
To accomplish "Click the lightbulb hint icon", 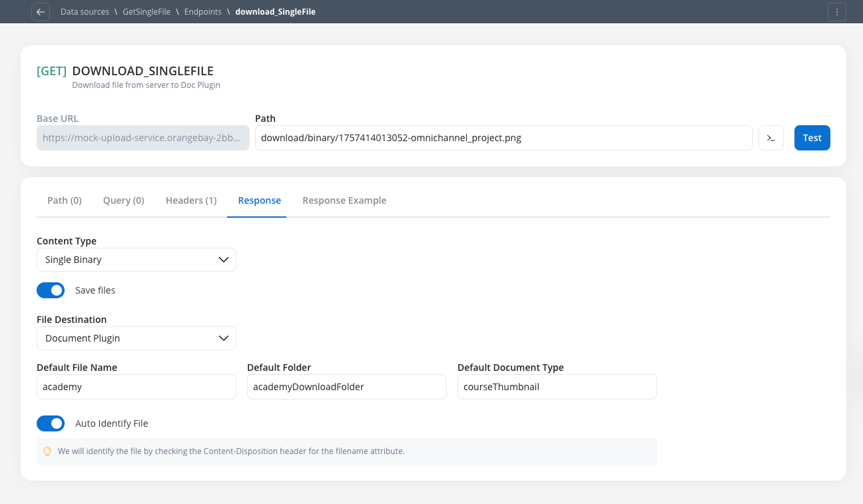I will tap(47, 451).
